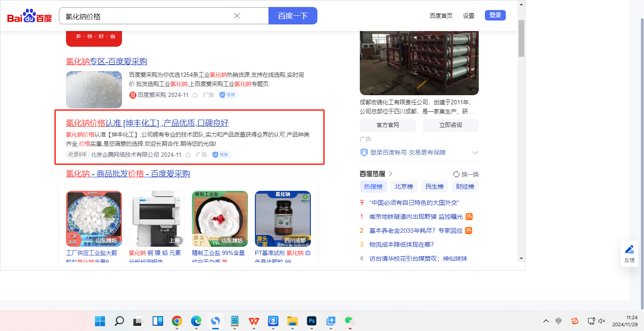Viewport: 644px width, 331px height.
Task: Open hot topic 南京地铁隧道内出现野猪 监控曝光
Action: 416,217
